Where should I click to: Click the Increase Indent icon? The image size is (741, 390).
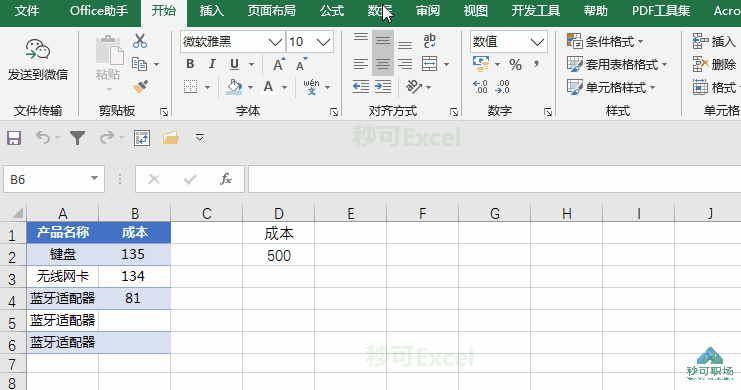click(x=383, y=87)
